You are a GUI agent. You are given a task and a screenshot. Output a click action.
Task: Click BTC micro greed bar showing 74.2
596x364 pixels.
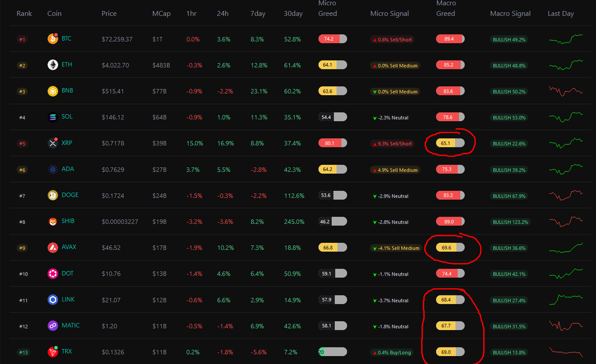pos(332,38)
